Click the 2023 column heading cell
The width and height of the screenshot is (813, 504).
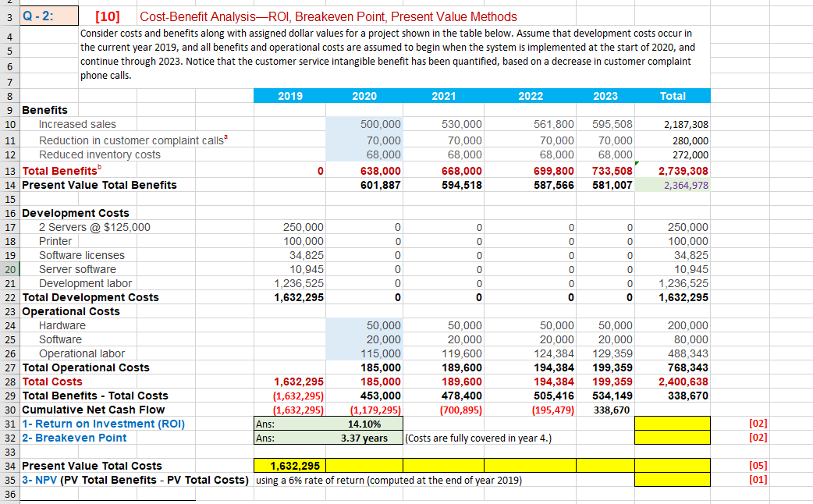point(605,96)
